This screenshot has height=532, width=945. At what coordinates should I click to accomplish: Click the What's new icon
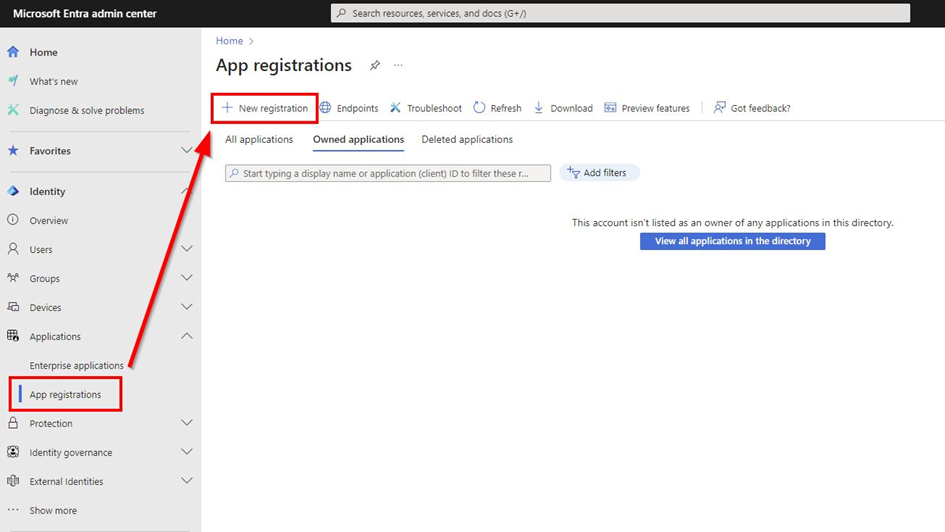tap(13, 81)
